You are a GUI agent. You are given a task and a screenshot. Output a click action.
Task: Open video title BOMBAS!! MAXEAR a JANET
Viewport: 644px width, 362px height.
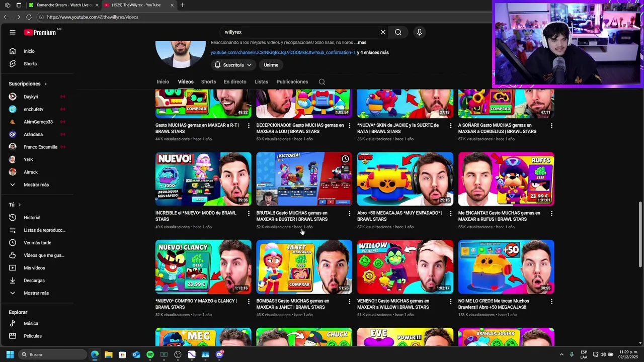point(293,304)
